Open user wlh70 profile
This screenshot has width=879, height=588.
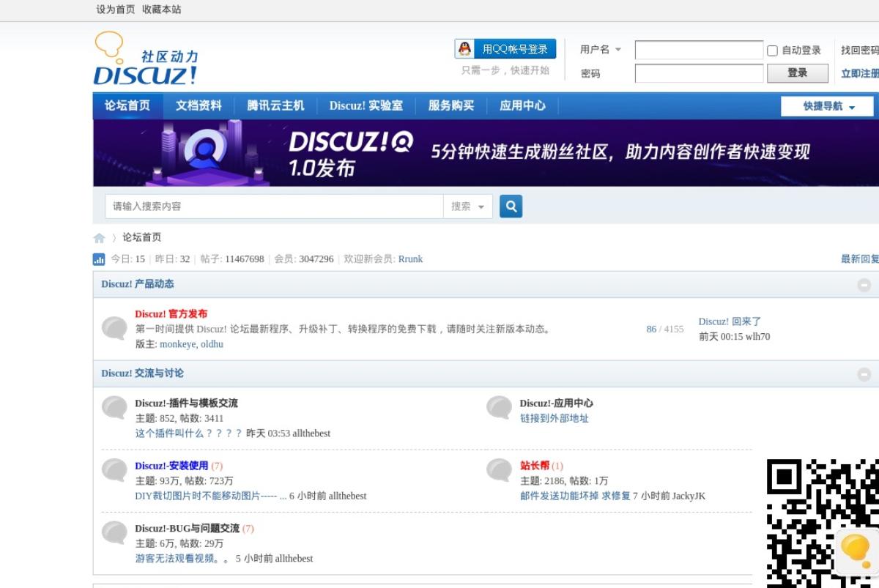[757, 337]
